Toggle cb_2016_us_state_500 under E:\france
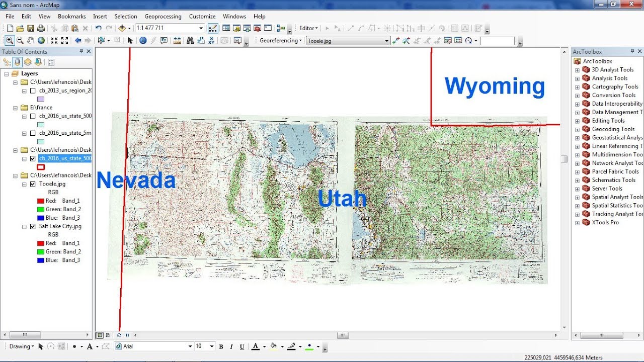644x362 pixels. click(33, 116)
